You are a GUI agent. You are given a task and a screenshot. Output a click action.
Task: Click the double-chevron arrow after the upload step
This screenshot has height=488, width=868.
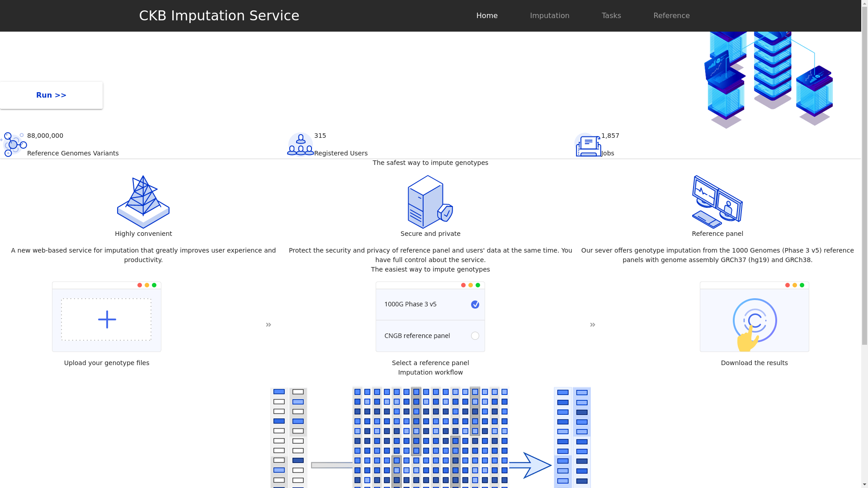(x=269, y=325)
